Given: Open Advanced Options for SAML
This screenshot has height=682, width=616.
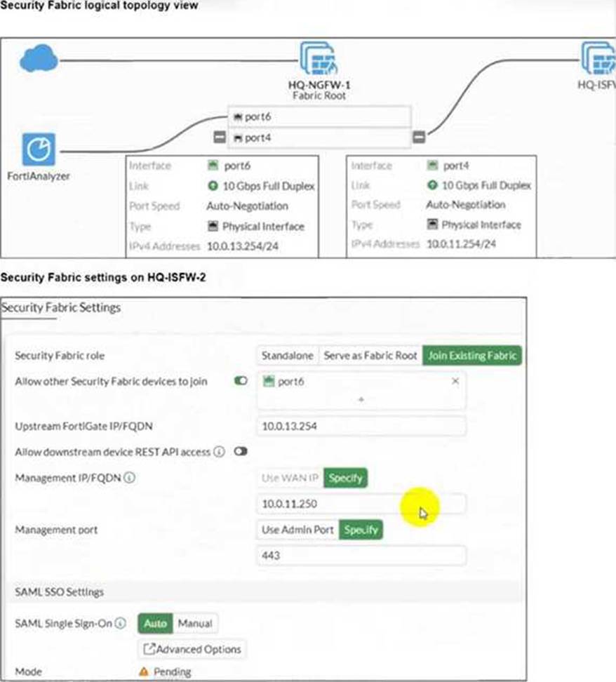Looking at the screenshot, I should [192, 650].
